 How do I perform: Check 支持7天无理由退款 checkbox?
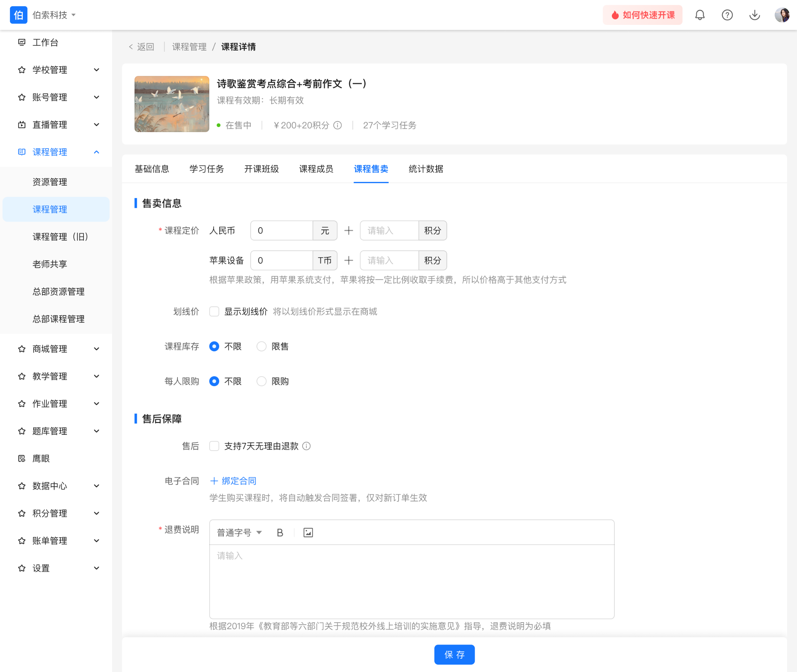pyautogui.click(x=214, y=446)
